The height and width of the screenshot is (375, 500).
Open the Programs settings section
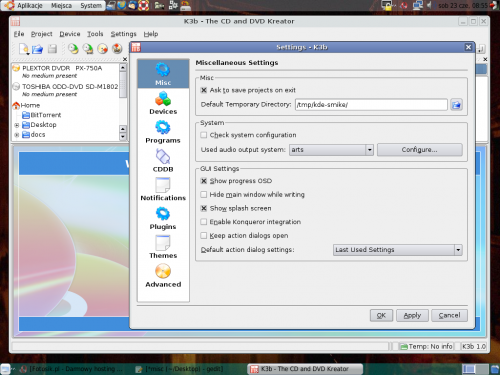click(163, 132)
